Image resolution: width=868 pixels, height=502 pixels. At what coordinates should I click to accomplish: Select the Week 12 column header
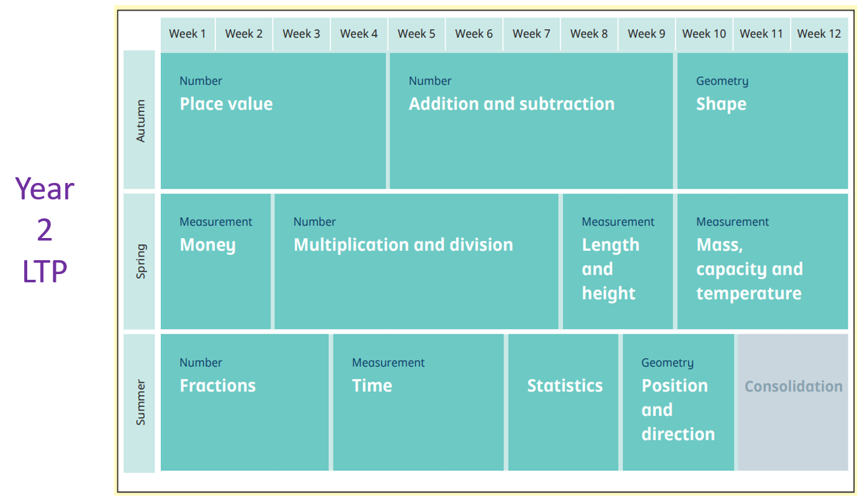tap(819, 34)
